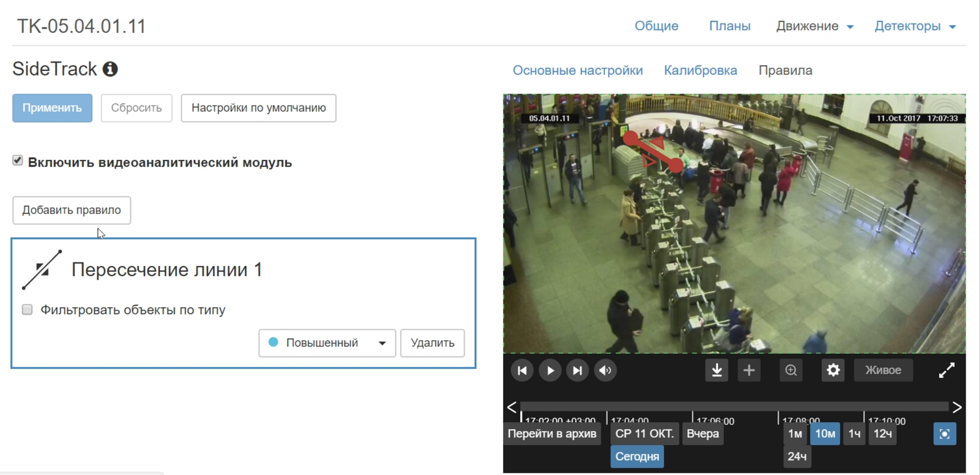Set timeline scale to 10м
Viewport: 980px width, 475px height.
(825, 434)
